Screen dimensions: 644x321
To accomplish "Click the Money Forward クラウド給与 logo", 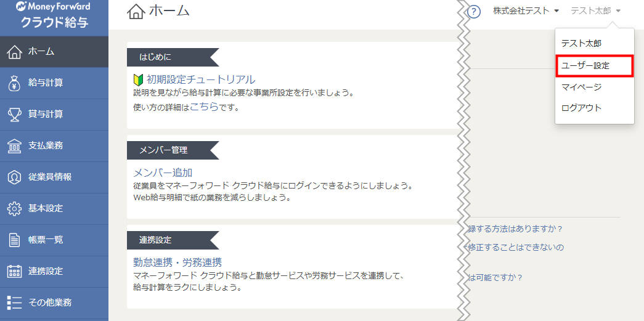I will (54, 15).
